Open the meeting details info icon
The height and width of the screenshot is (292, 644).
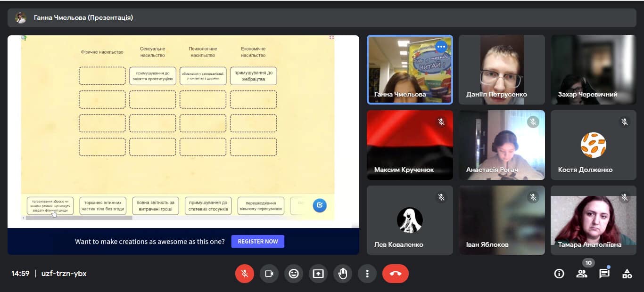[x=559, y=274]
